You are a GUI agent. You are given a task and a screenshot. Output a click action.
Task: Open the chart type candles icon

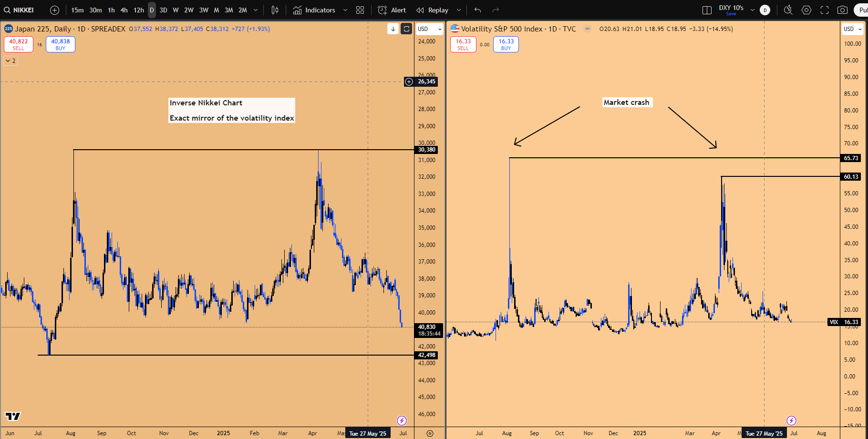point(275,10)
